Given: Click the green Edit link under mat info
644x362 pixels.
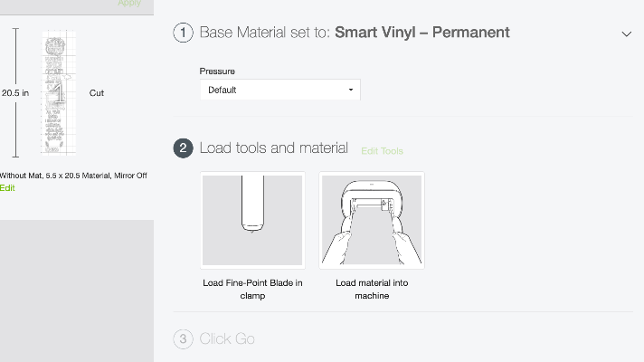Looking at the screenshot, I should point(7,187).
